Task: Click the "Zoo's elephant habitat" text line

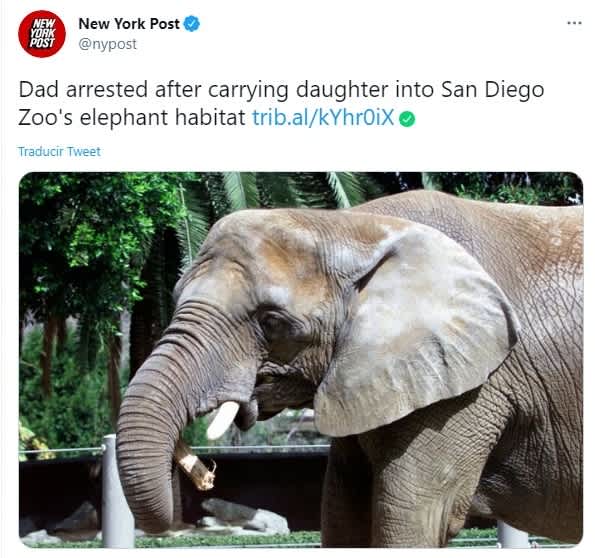Action: pyautogui.click(x=132, y=117)
